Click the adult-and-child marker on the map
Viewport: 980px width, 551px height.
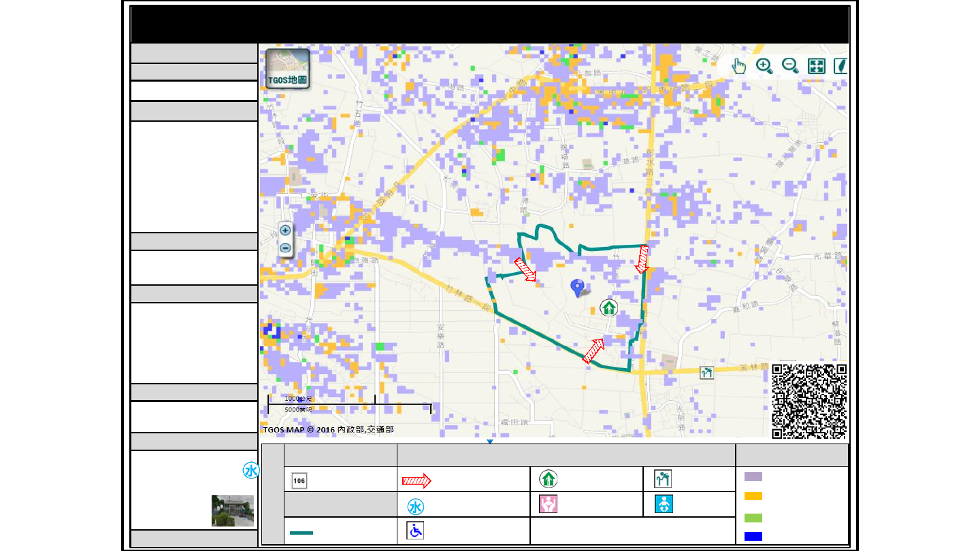pyautogui.click(x=707, y=372)
